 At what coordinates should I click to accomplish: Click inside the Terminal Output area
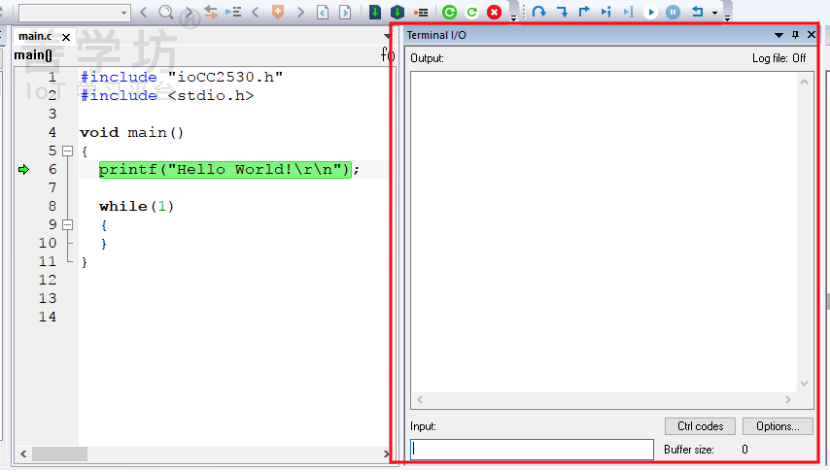(604, 232)
